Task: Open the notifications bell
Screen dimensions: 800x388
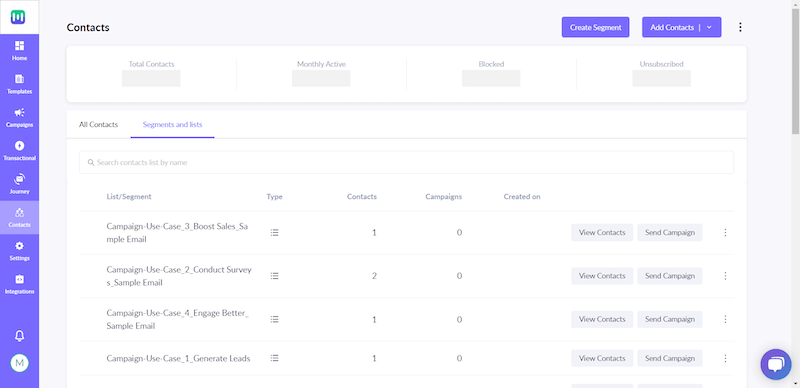Action: (x=19, y=335)
